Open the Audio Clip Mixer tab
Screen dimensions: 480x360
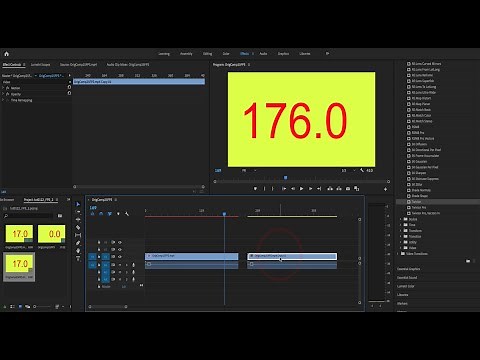point(128,65)
